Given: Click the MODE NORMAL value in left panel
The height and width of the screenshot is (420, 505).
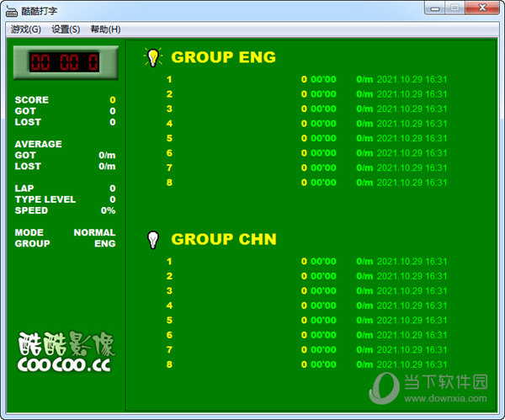Looking at the screenshot, I should 94,232.
